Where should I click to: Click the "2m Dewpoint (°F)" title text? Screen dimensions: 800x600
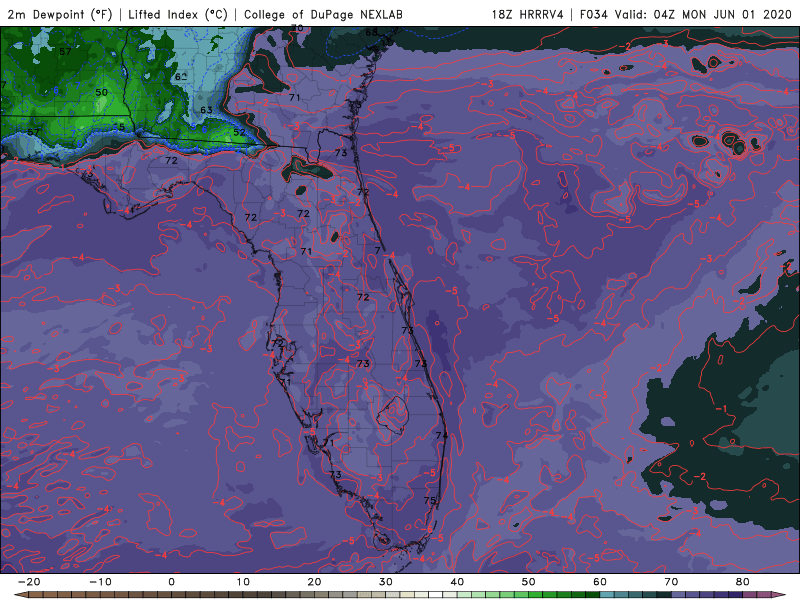pos(59,15)
